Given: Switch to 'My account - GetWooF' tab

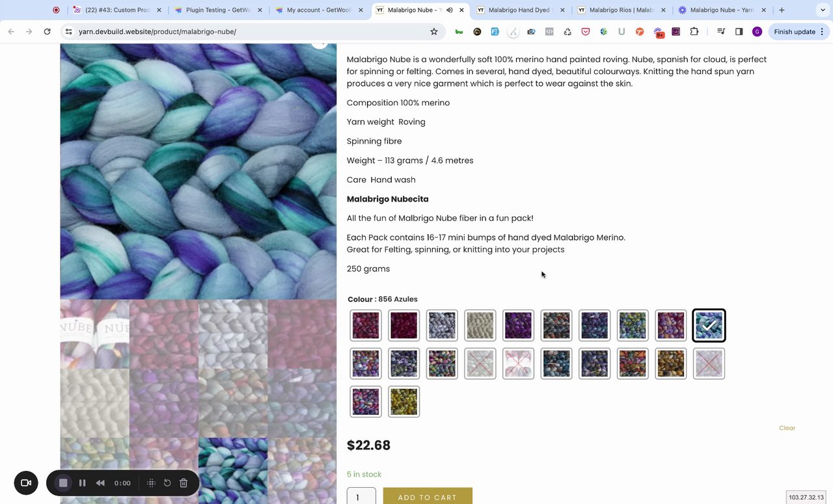Looking at the screenshot, I should click(319, 10).
